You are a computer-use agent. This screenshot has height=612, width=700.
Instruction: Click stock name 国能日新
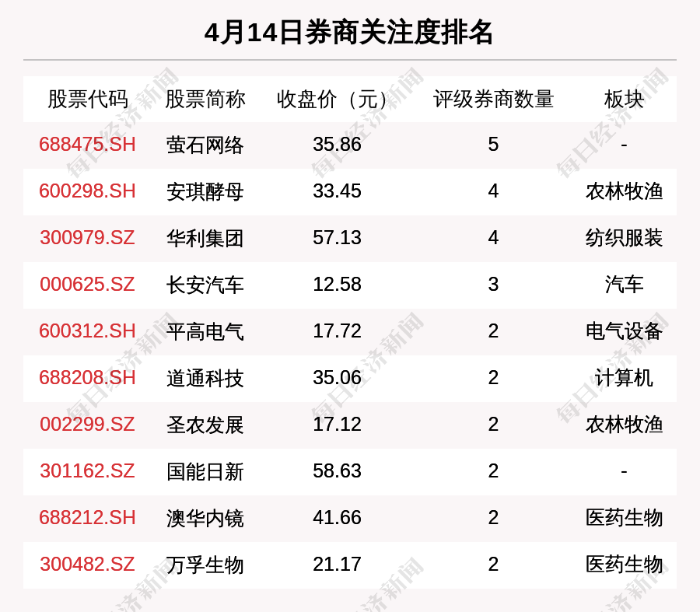205,471
